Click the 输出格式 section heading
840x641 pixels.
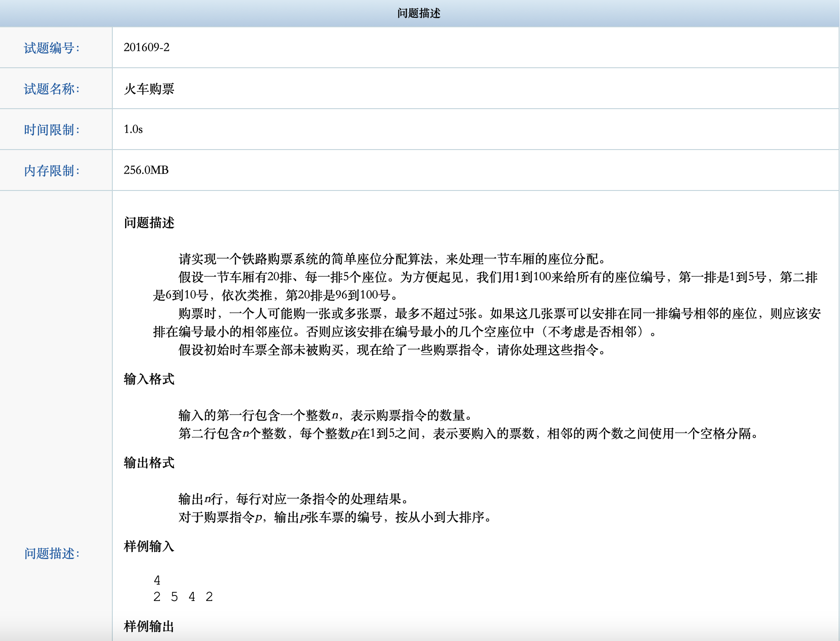point(149,464)
